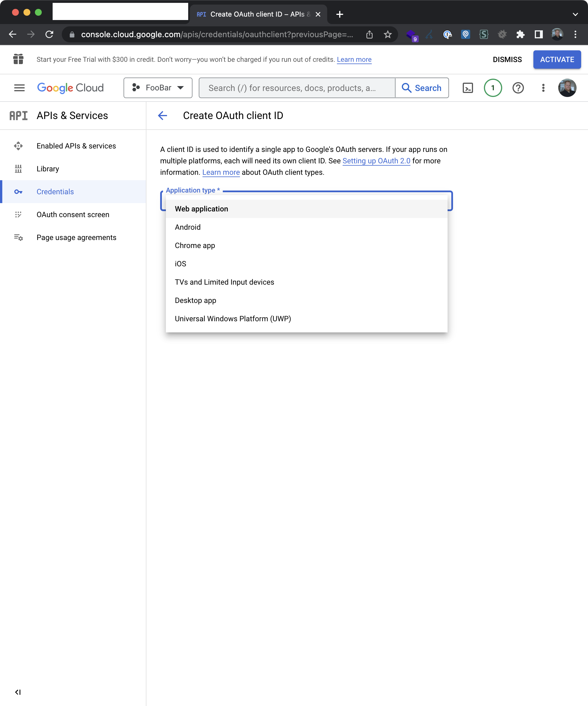588x706 pixels.
Task: Open the hamburger navigation menu
Action: click(19, 88)
